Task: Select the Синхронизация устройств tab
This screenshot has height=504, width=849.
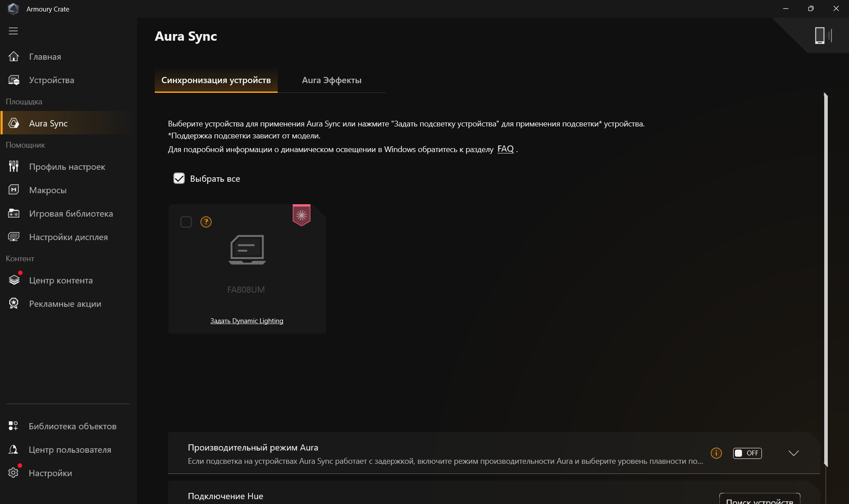Action: coord(216,80)
